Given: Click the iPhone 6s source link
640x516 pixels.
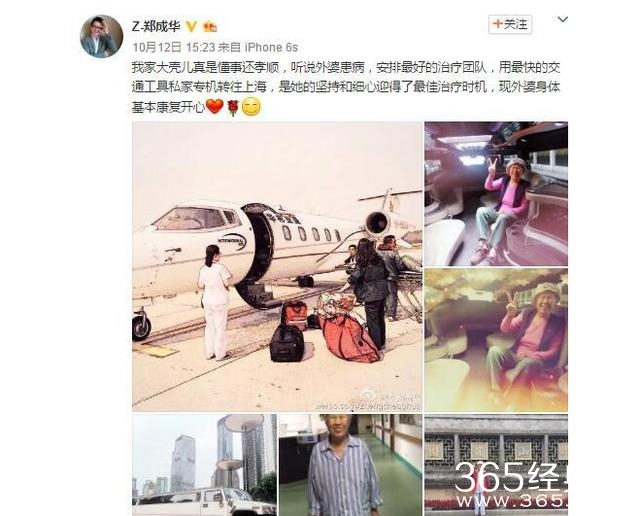Looking at the screenshot, I should click(x=271, y=47).
